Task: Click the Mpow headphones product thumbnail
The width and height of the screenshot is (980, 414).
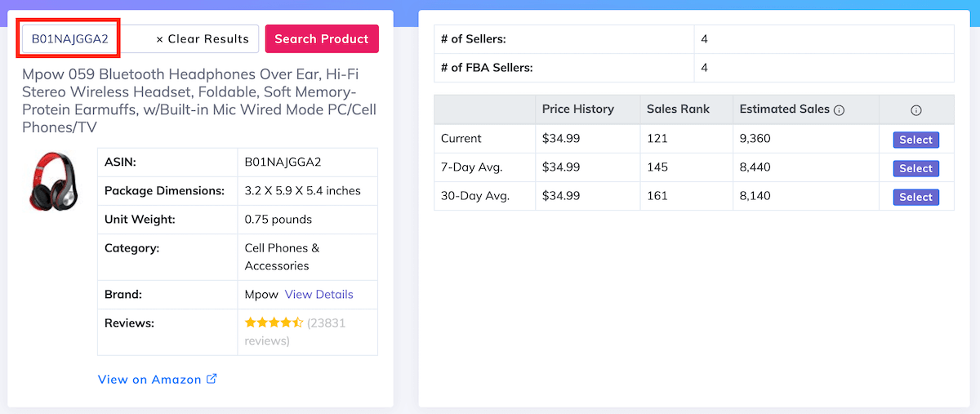Action: 54,181
